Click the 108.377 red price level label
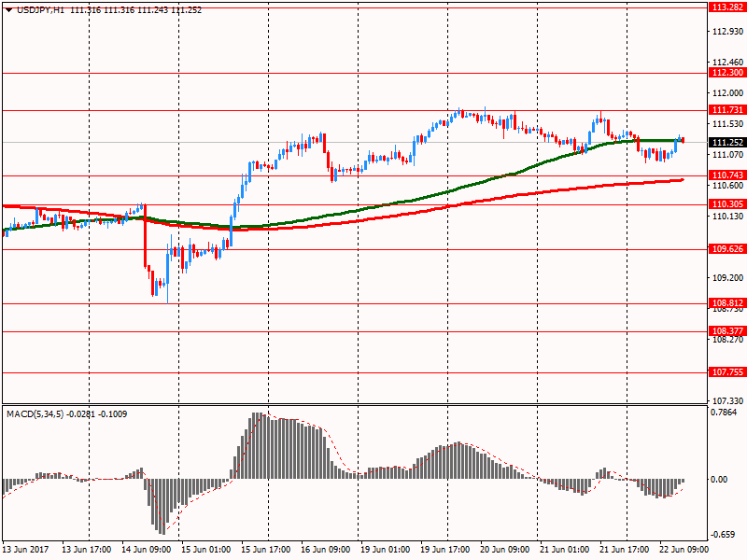 [727, 331]
